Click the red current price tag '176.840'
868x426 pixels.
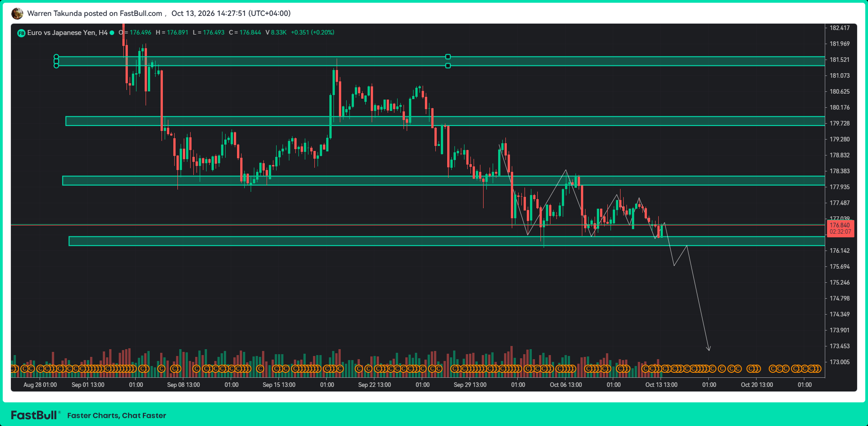coord(840,228)
